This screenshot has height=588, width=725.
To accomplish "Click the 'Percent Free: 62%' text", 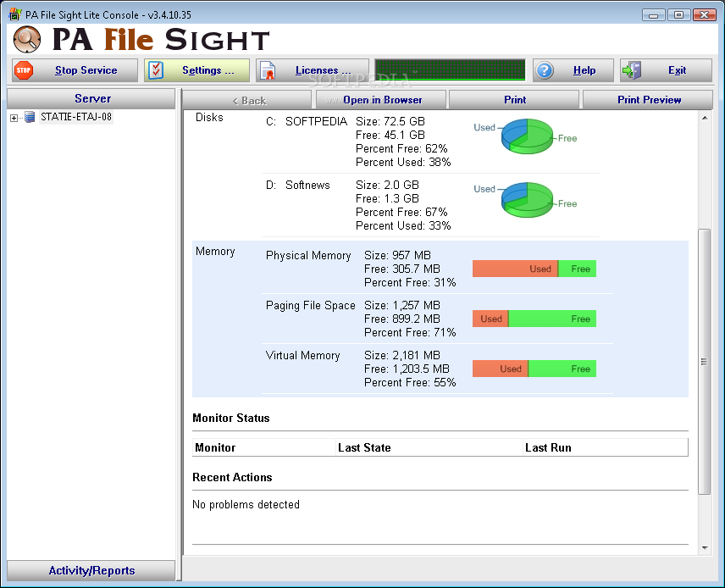I will click(401, 148).
